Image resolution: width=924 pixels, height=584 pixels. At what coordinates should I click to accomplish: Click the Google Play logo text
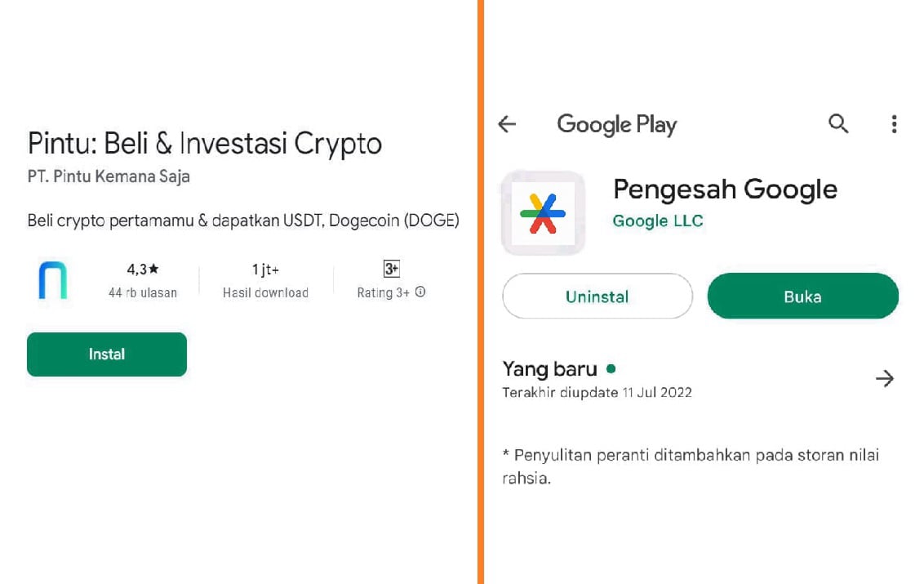pyautogui.click(x=616, y=124)
